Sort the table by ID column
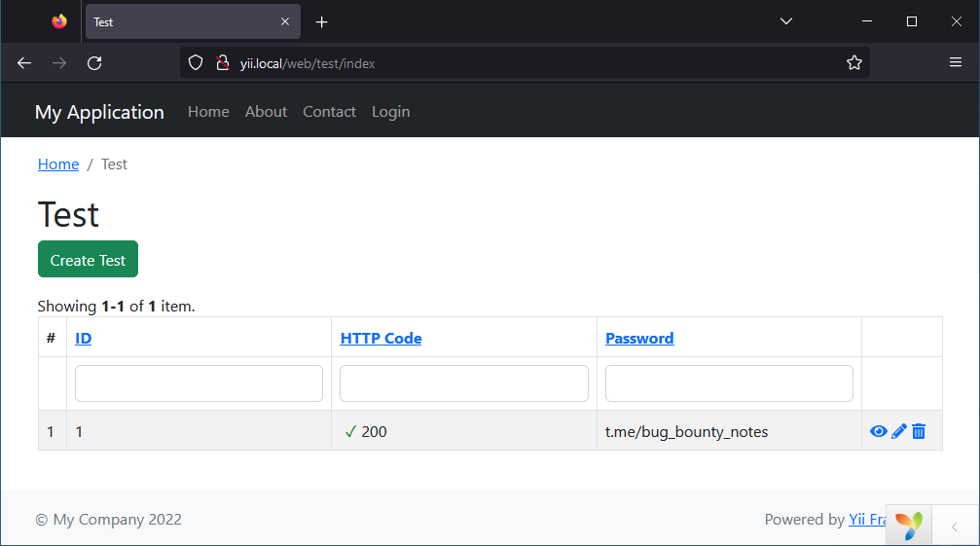 pos(83,339)
